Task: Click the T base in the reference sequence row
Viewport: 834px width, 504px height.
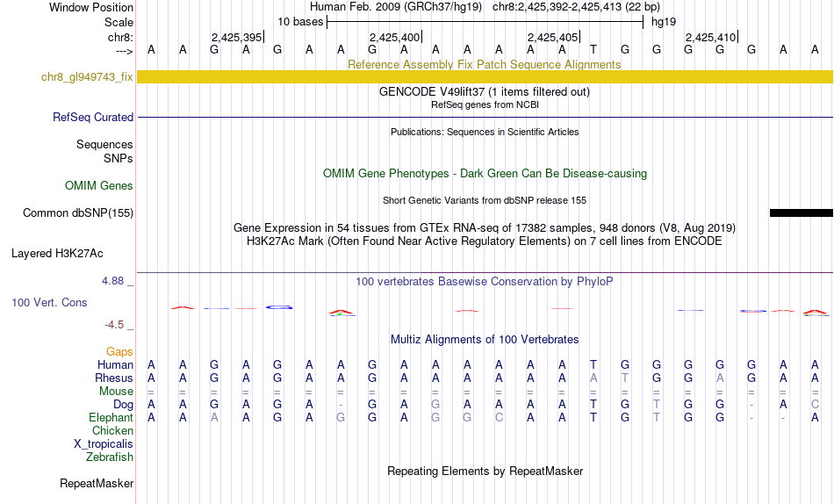Action: coord(593,50)
